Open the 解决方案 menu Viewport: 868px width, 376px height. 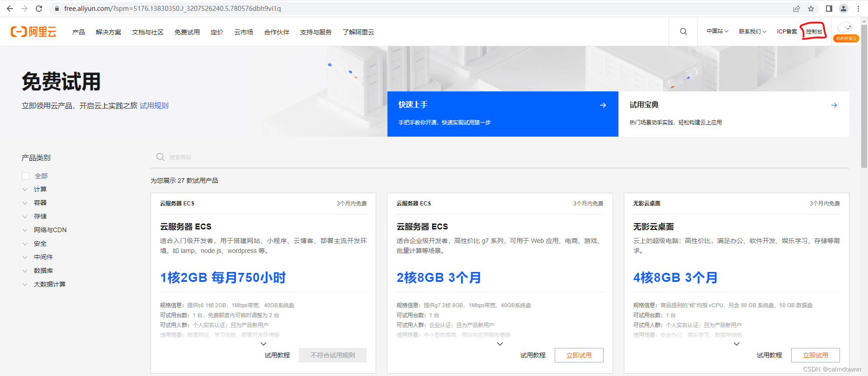108,32
